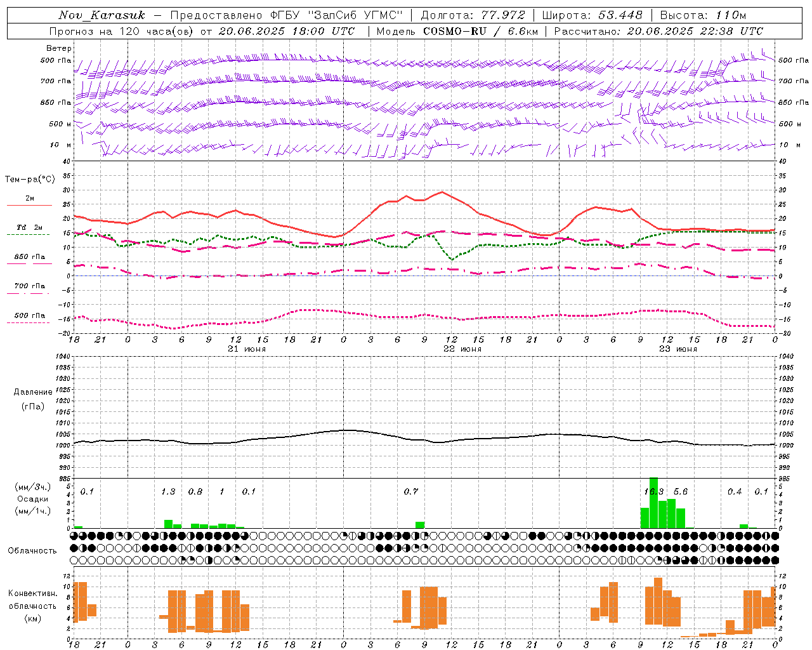Click the green dashed Td legend line
812x650 pixels.
coord(28,234)
